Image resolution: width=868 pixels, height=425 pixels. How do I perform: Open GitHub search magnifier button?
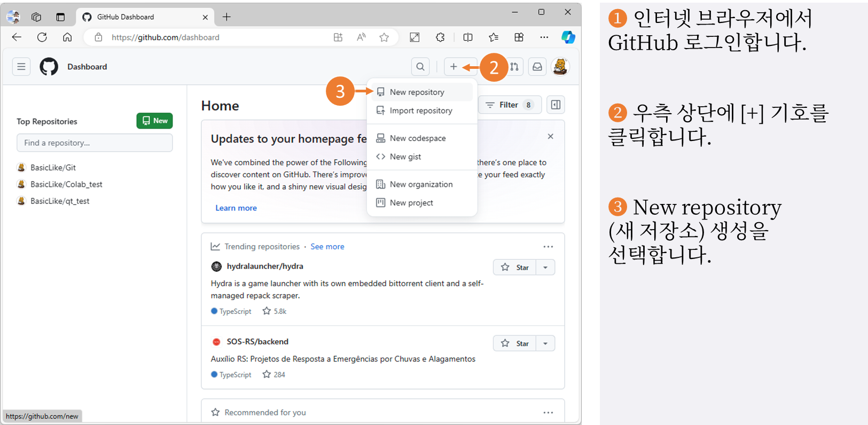pyautogui.click(x=420, y=67)
